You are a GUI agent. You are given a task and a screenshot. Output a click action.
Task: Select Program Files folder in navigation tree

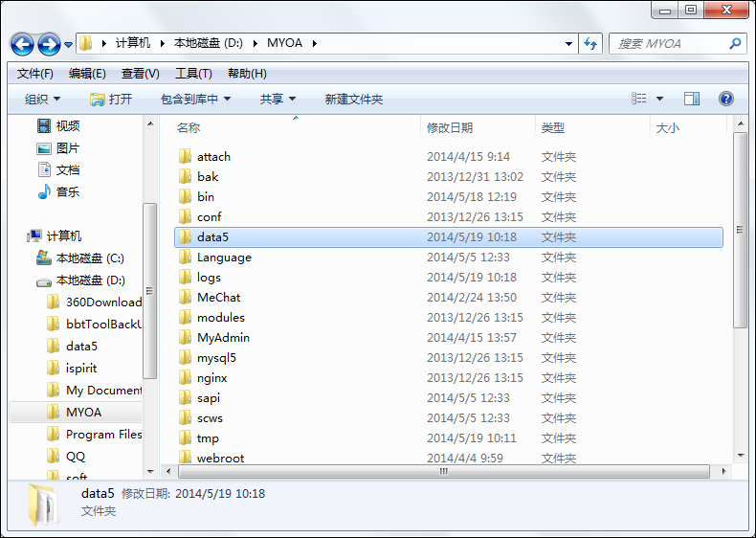[94, 435]
